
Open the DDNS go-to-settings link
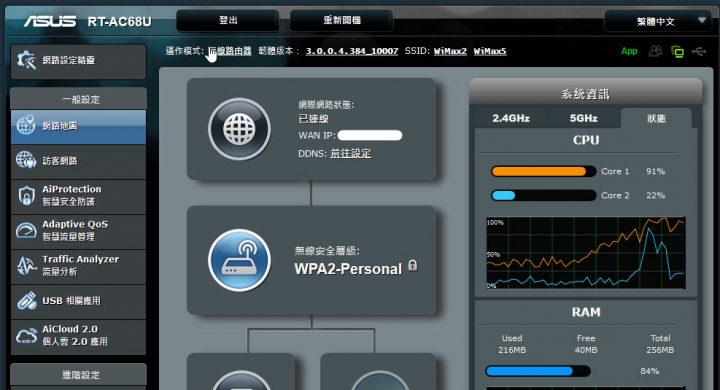tap(350, 153)
